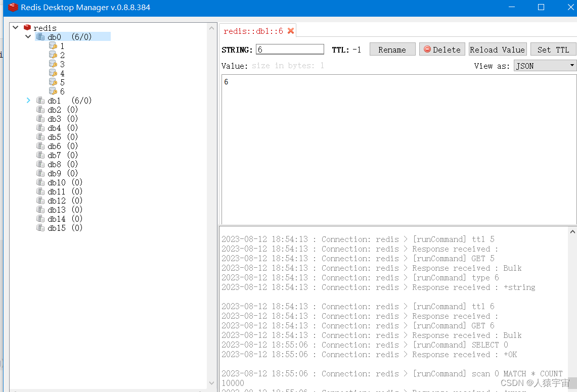Click the log panel scroll up arrow

coord(572,232)
